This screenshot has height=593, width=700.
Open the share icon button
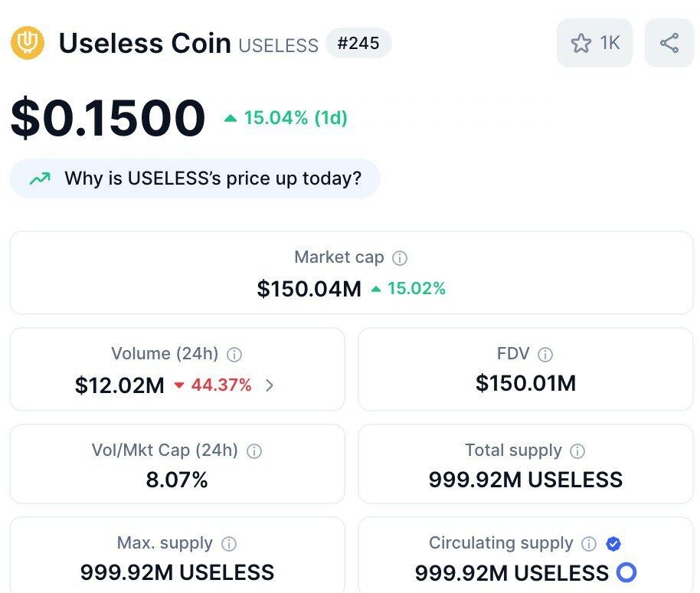pyautogui.click(x=669, y=43)
